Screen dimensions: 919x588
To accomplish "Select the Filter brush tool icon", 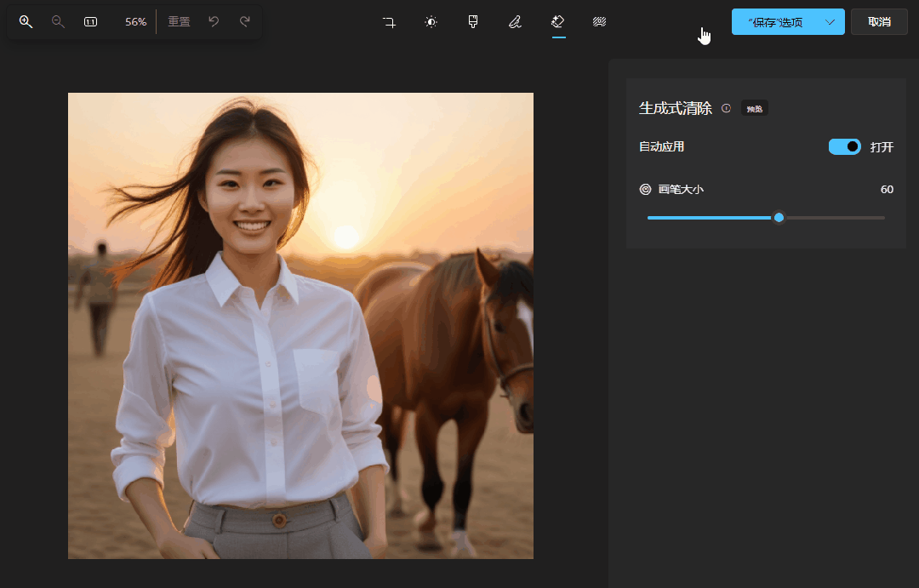I will (x=473, y=22).
